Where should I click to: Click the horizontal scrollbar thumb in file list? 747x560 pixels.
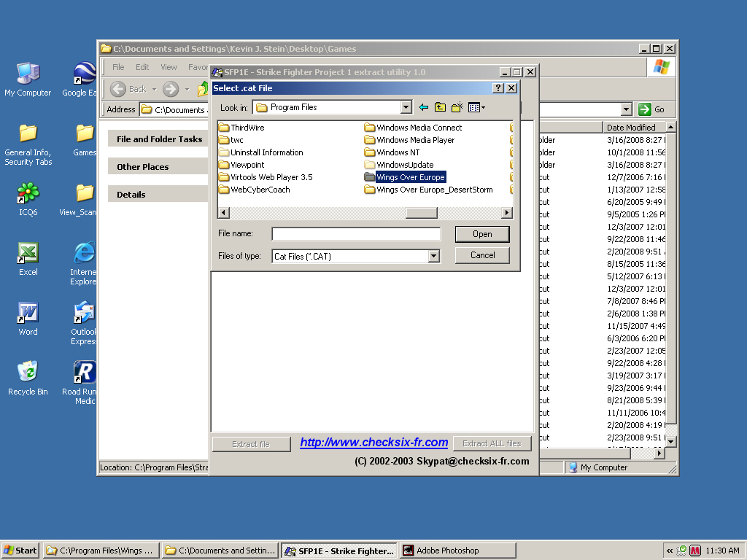(x=421, y=212)
